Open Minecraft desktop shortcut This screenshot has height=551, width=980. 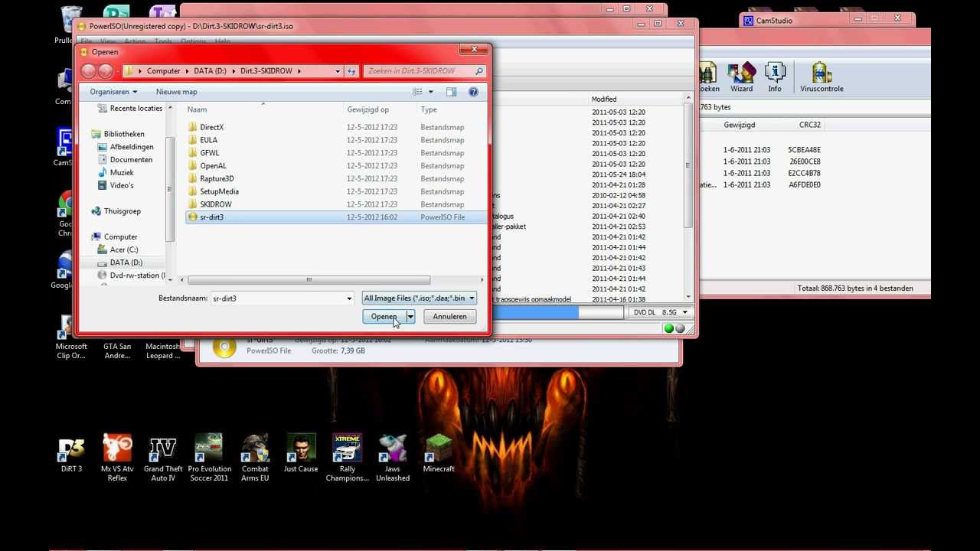pos(439,455)
